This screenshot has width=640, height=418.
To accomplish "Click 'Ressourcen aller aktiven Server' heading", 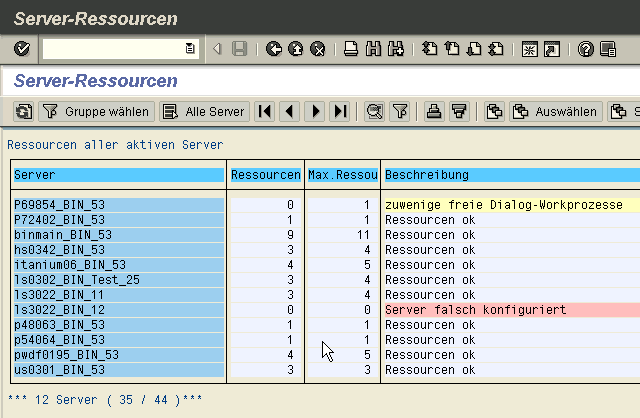I will pyautogui.click(x=115, y=145).
